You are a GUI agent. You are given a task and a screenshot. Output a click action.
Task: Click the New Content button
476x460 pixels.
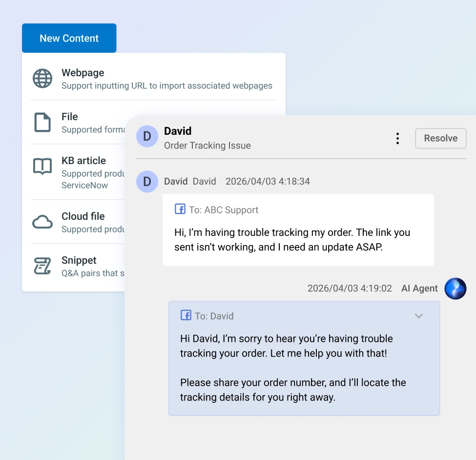point(69,38)
